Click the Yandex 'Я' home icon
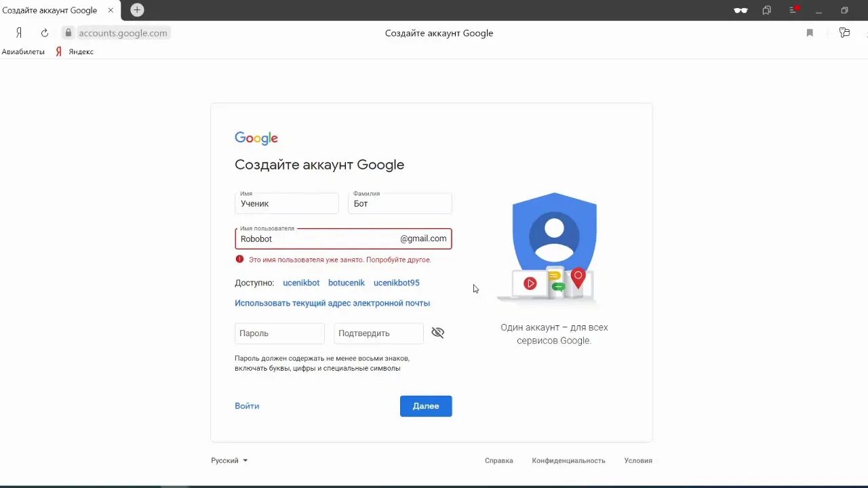The image size is (868, 488). 19,33
